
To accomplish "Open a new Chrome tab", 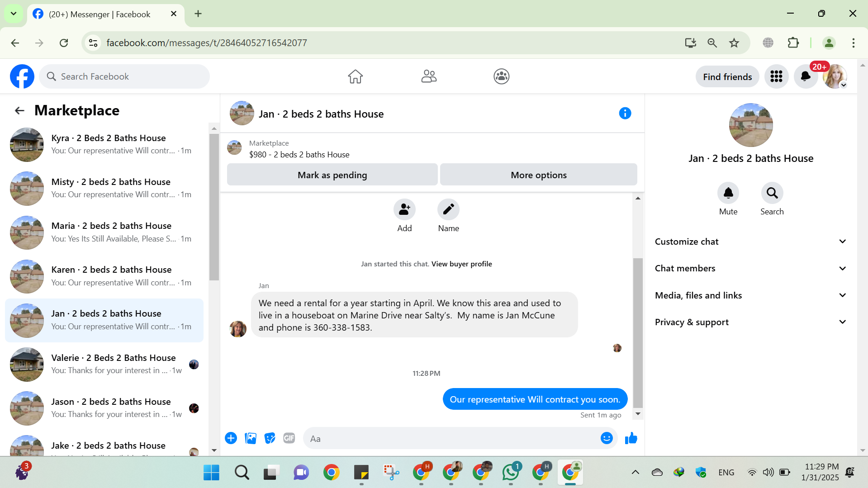I will point(198,14).
